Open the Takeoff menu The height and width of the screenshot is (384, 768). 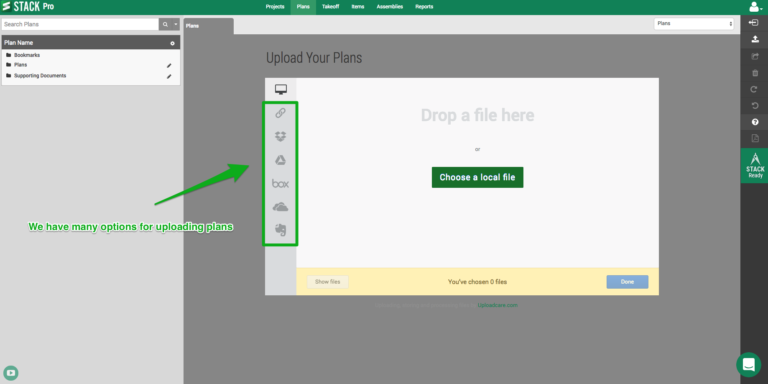coord(331,7)
